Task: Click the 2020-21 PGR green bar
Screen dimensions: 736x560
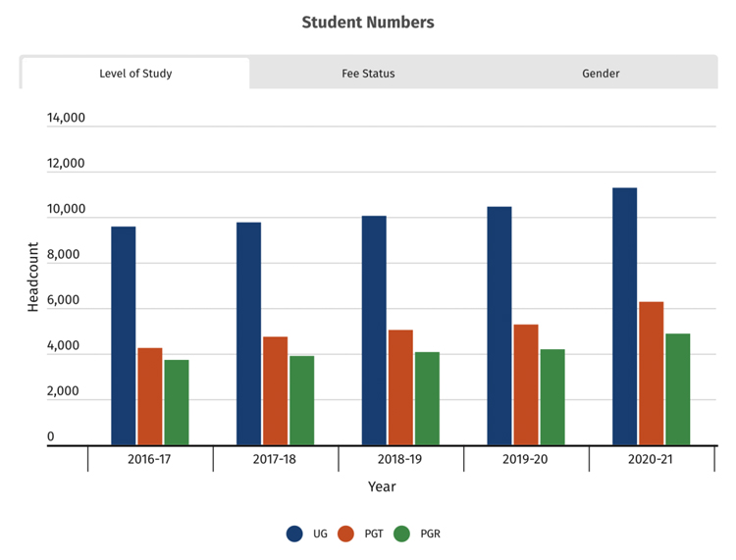Action: click(678, 389)
